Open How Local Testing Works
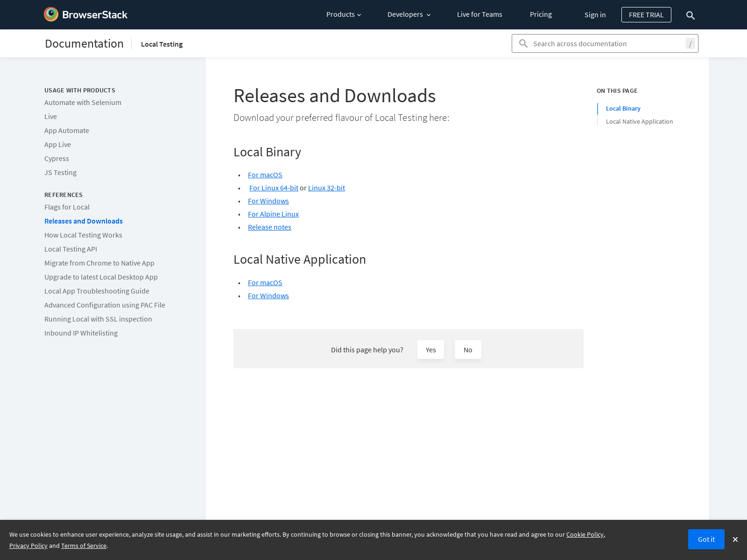This screenshot has height=560, width=747. click(x=83, y=235)
